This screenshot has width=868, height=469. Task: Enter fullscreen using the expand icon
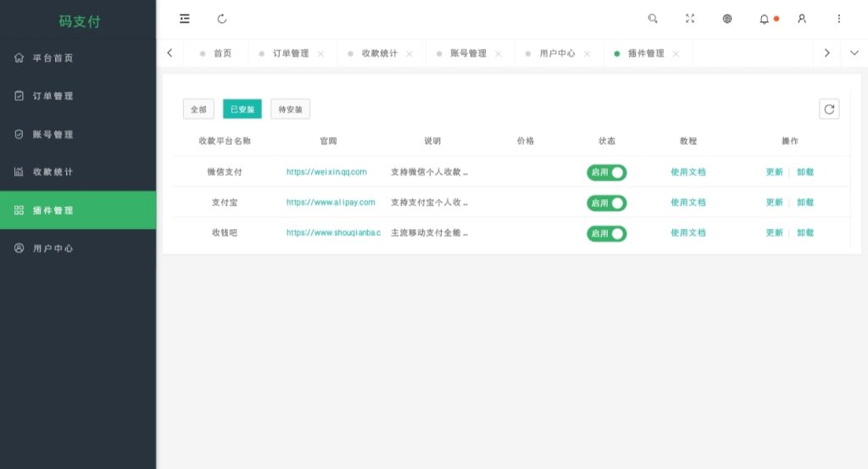(690, 19)
